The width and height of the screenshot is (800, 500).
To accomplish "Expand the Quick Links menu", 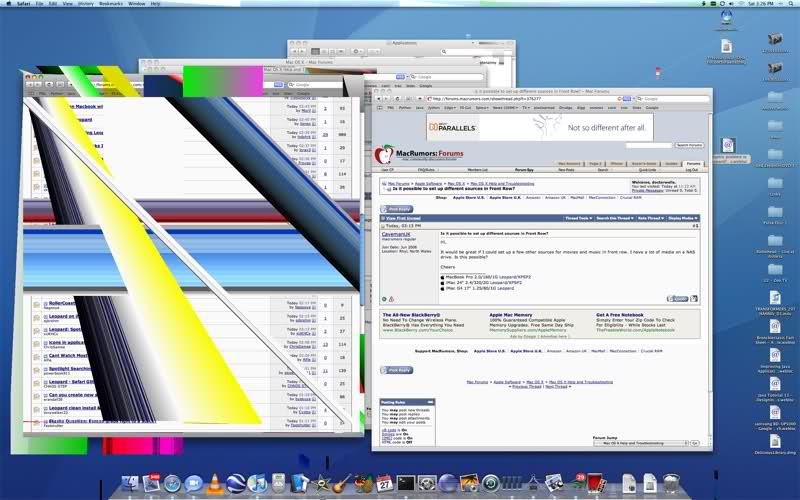I will [x=648, y=170].
